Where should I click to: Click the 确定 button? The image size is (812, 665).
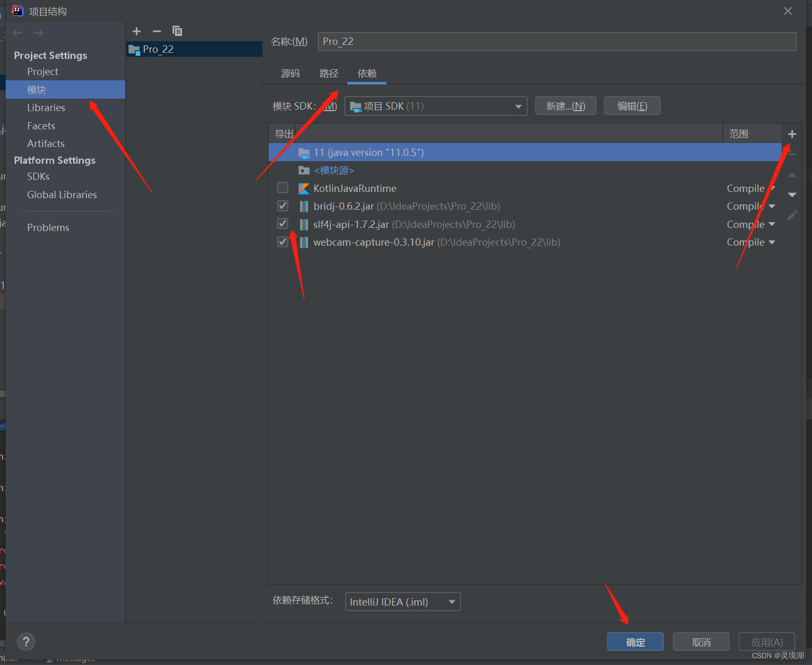pyautogui.click(x=635, y=642)
